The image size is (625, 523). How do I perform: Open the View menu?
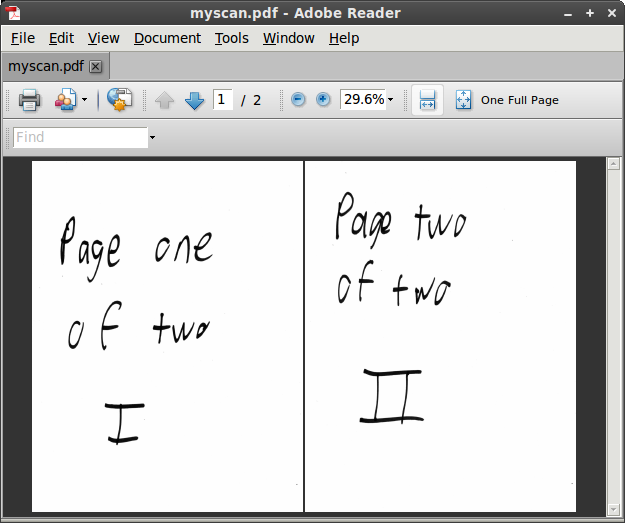(103, 38)
